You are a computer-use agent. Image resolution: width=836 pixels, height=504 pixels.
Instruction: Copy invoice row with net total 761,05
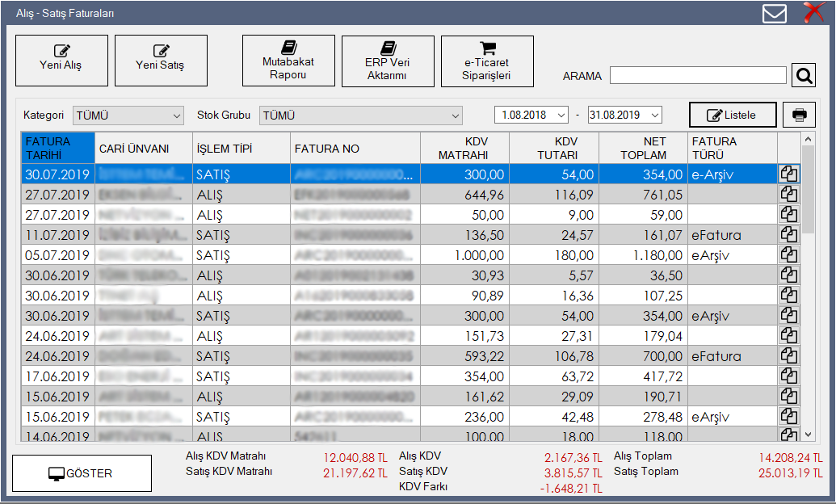pyautogui.click(x=789, y=195)
